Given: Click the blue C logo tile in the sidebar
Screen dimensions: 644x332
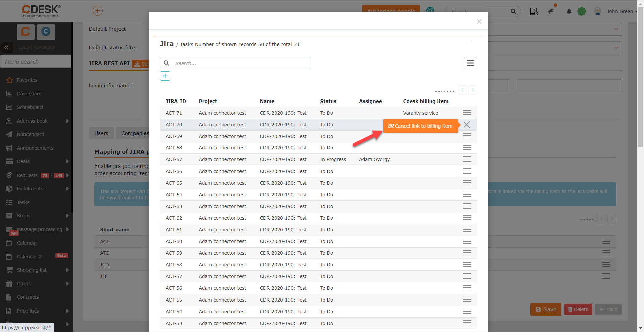Looking at the screenshot, I should point(46,31).
